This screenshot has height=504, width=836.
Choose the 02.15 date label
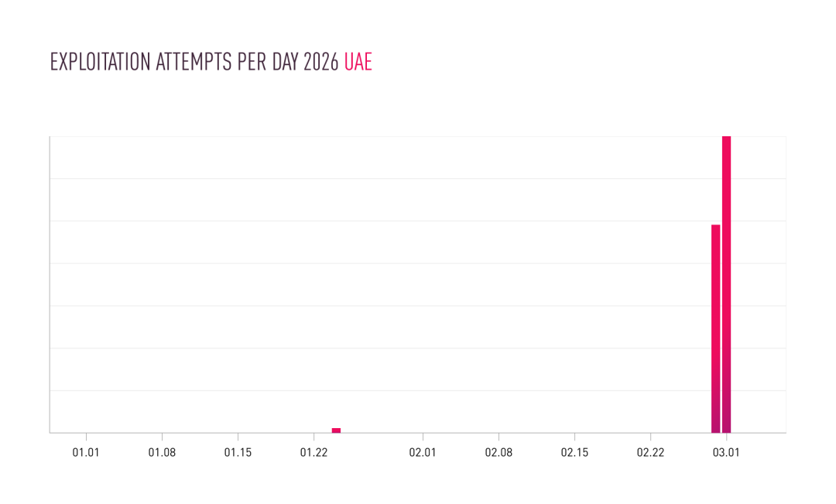[574, 452]
